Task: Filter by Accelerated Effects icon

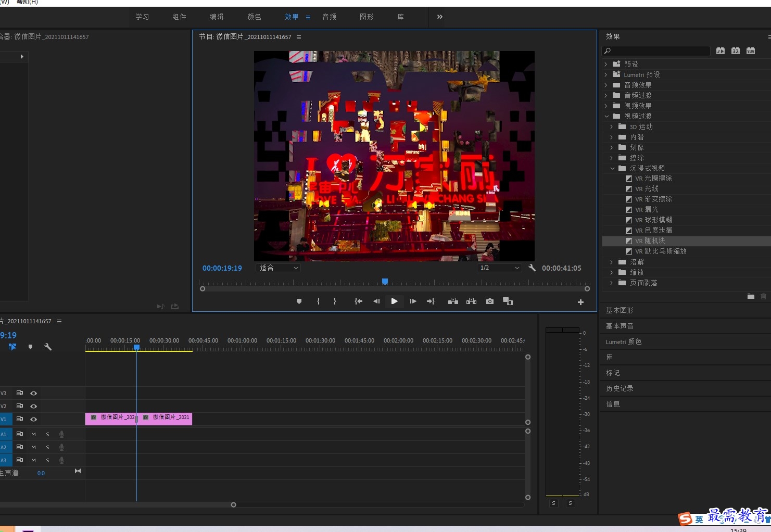Action: pyautogui.click(x=721, y=51)
